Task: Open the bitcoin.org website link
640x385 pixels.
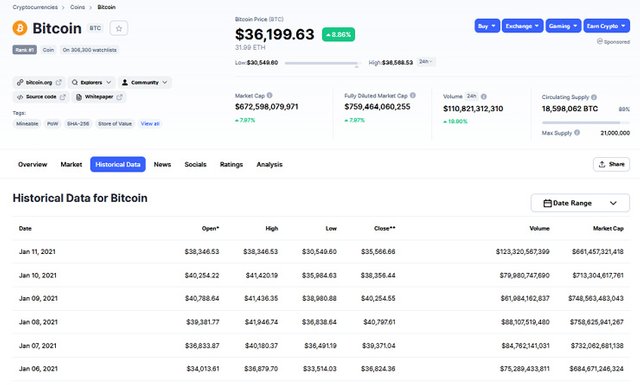Action: pyautogui.click(x=39, y=82)
